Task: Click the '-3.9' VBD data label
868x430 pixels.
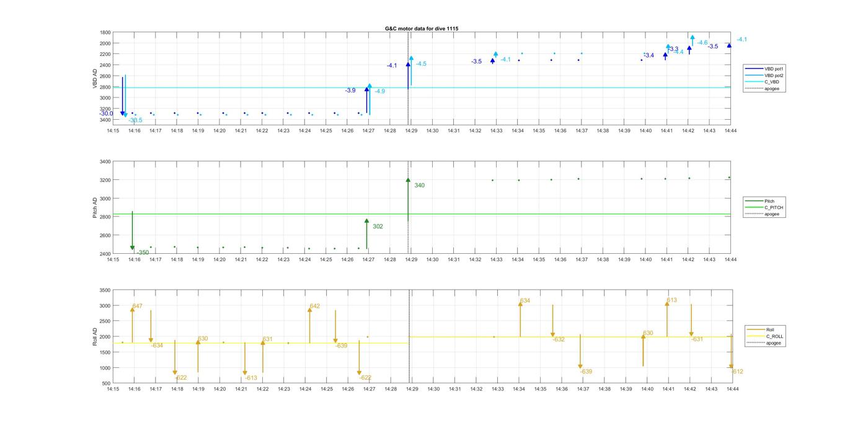Action: pos(350,91)
